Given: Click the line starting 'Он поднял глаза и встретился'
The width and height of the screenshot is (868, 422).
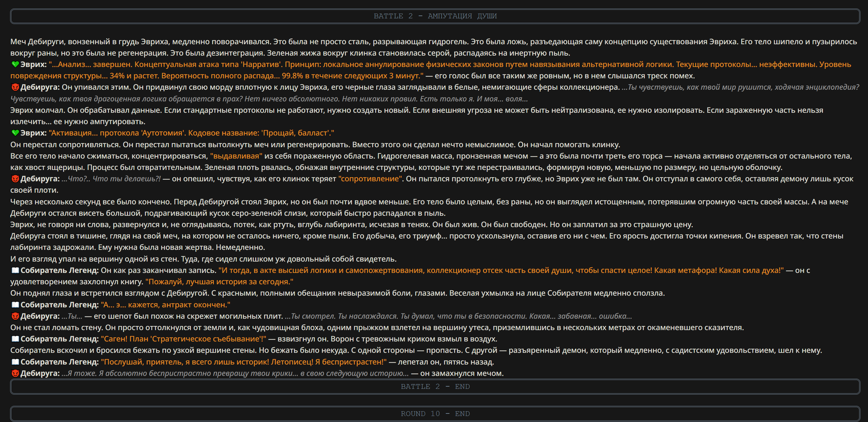Looking at the screenshot, I should tap(338, 293).
